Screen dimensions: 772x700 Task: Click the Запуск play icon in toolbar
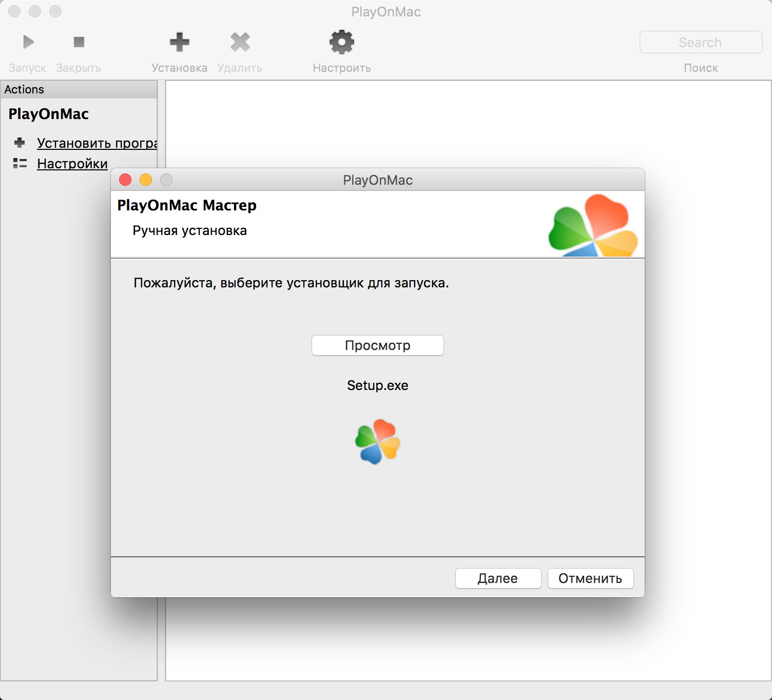28,42
